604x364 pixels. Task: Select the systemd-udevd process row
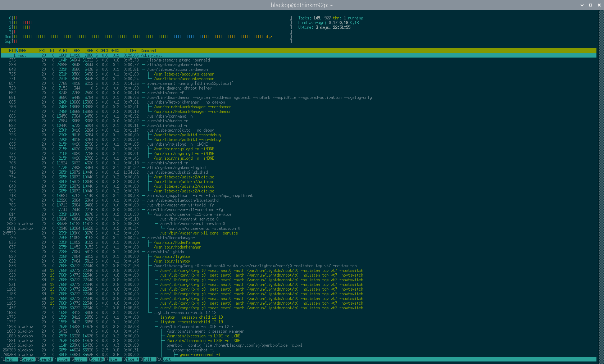tap(299, 65)
